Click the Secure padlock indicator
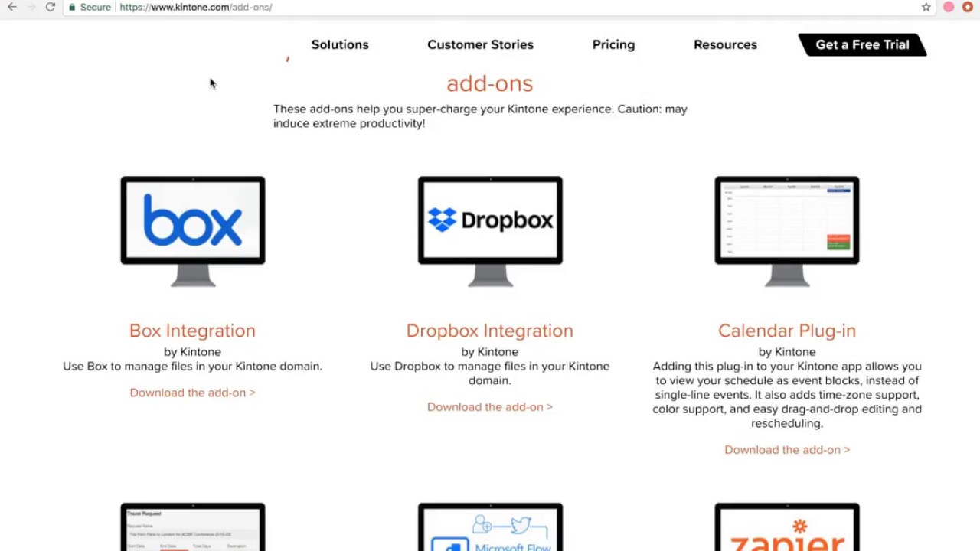 90,7
